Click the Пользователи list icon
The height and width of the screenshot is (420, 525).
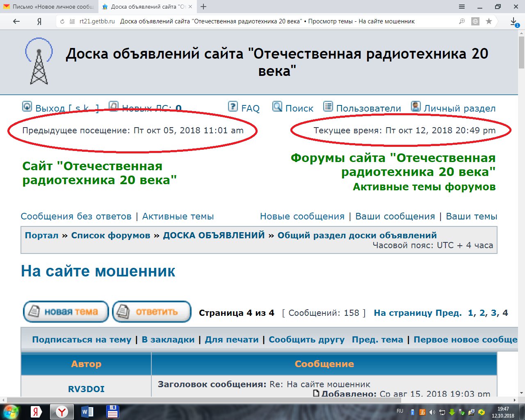click(328, 106)
